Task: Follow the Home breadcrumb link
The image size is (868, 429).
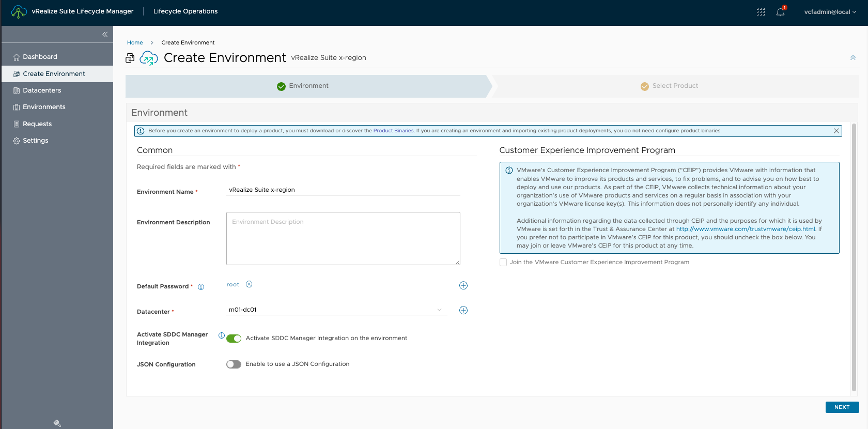Action: 135,42
